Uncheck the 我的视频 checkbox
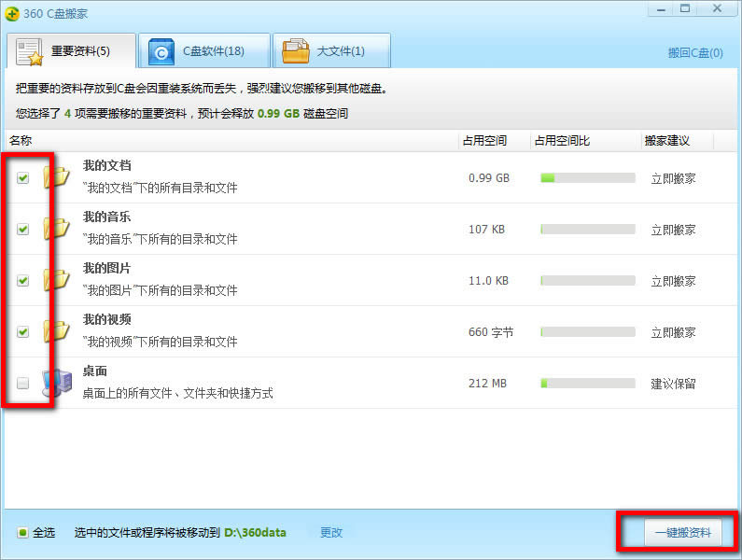Viewport: 742px width, 560px height. click(x=23, y=332)
